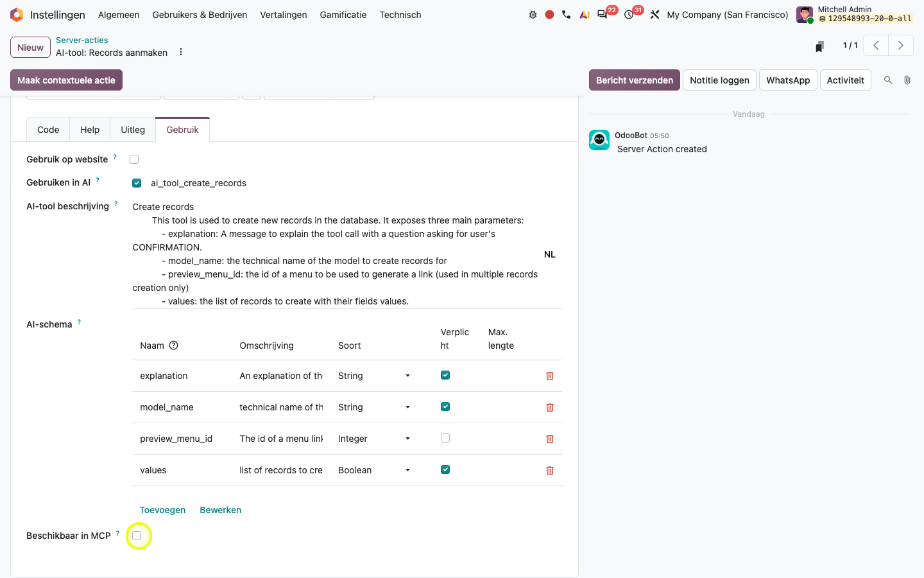Click the Maak contextuele actie button
The height and width of the screenshot is (578, 924).
click(x=66, y=80)
